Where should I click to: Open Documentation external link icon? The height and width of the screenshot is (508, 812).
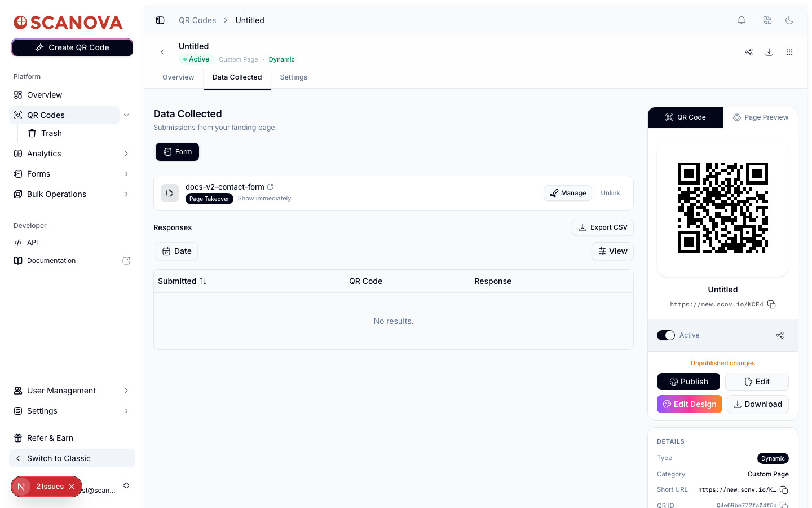click(126, 261)
